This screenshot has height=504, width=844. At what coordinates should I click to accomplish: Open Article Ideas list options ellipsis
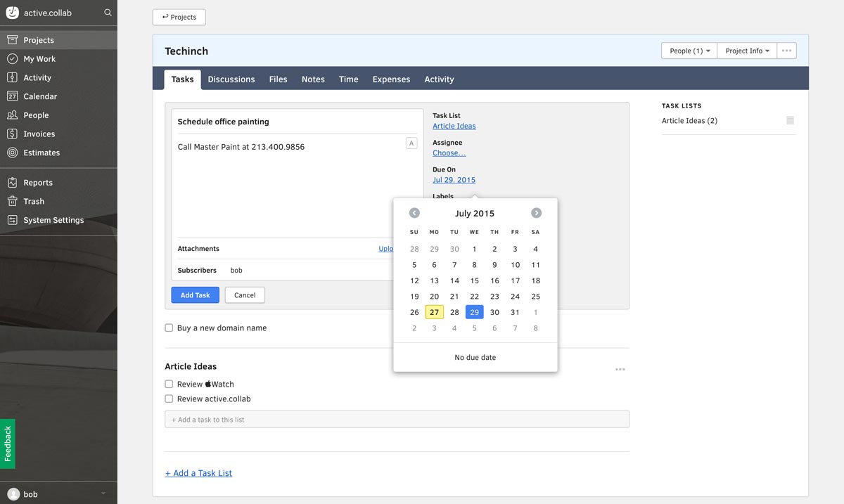click(620, 369)
